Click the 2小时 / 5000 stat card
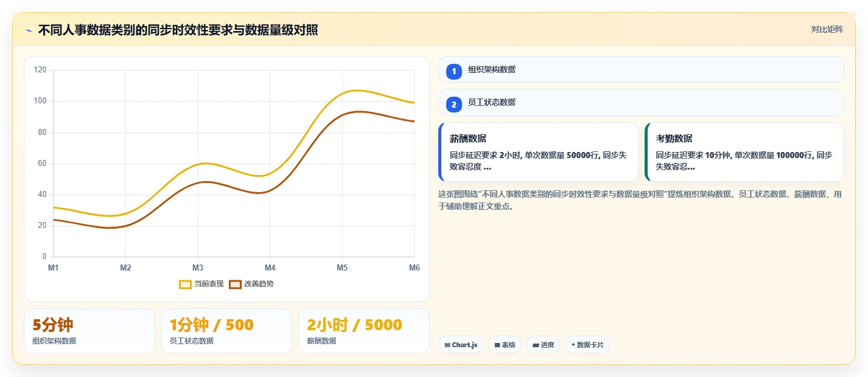868x377 pixels. (364, 331)
